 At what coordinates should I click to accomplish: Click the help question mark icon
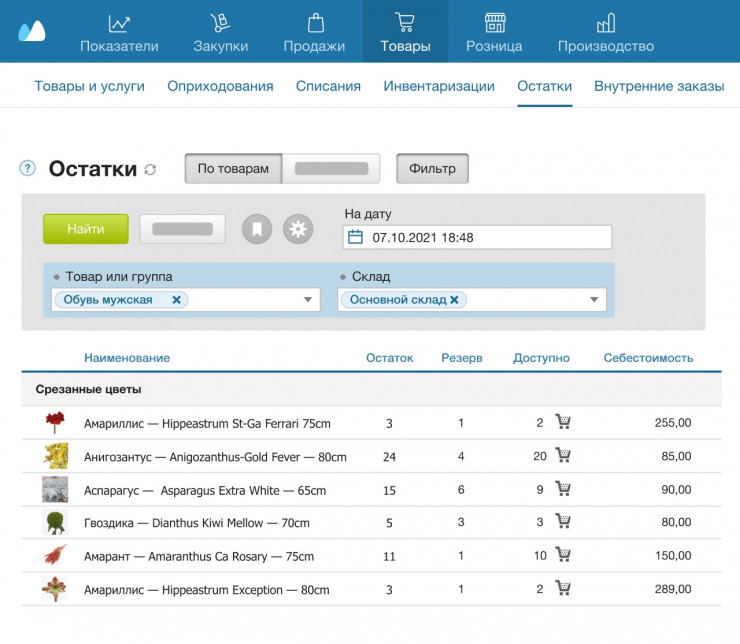28,168
